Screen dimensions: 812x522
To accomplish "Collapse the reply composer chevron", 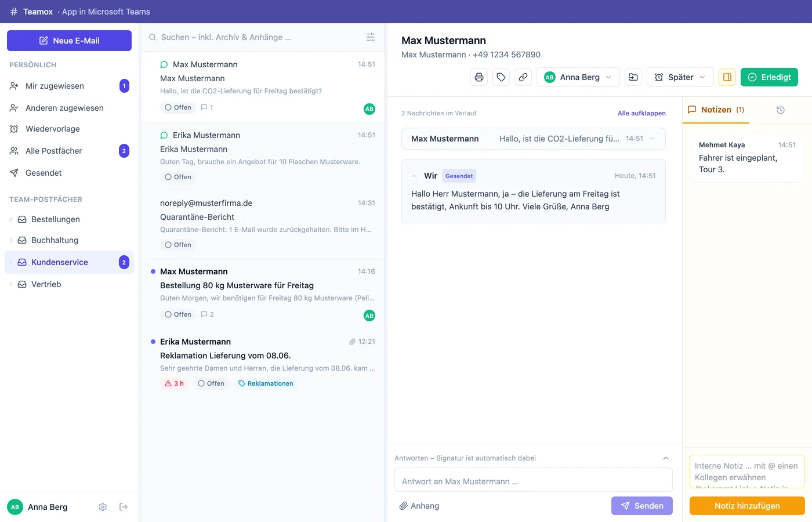I will point(666,458).
